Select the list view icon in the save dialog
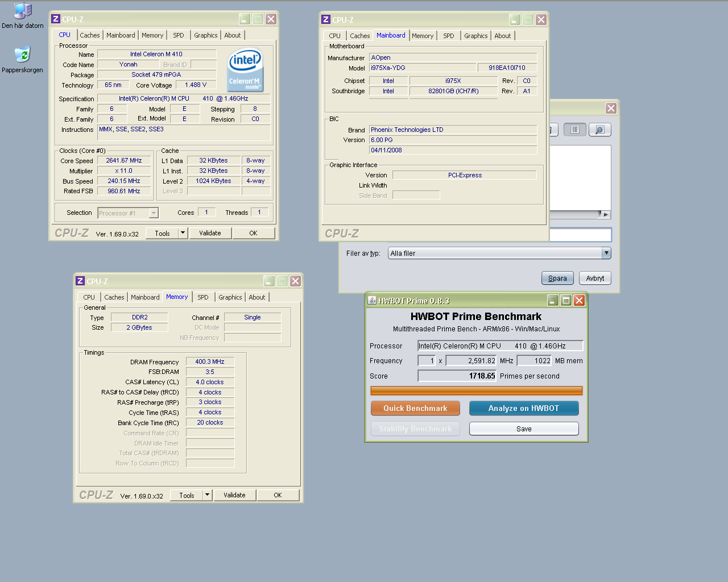 [575, 130]
